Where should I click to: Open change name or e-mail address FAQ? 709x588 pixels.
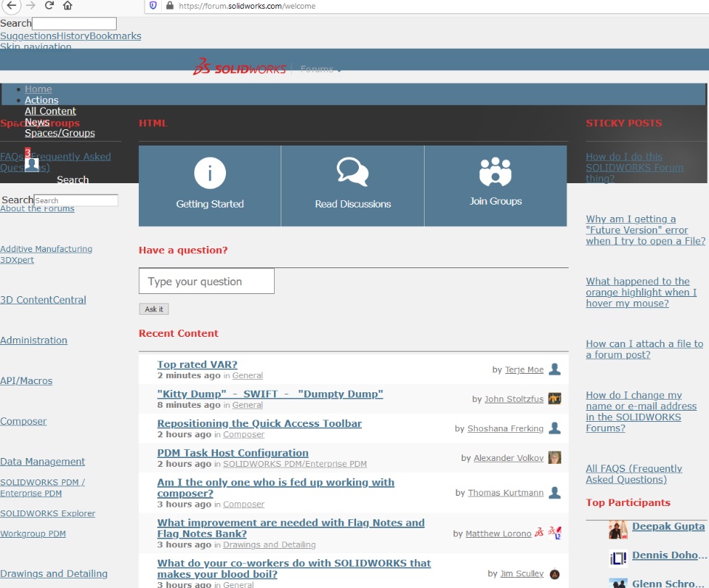pyautogui.click(x=641, y=411)
